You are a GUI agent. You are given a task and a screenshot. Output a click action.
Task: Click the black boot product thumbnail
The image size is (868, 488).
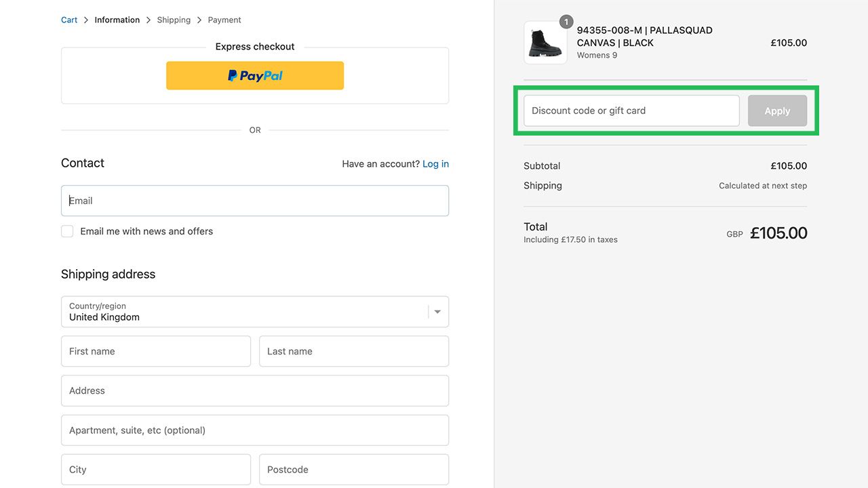(x=545, y=43)
